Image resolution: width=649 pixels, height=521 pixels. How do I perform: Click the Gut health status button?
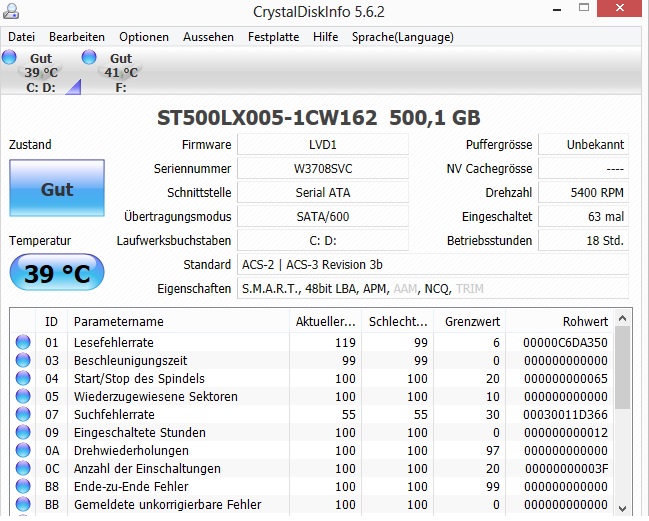(x=57, y=188)
